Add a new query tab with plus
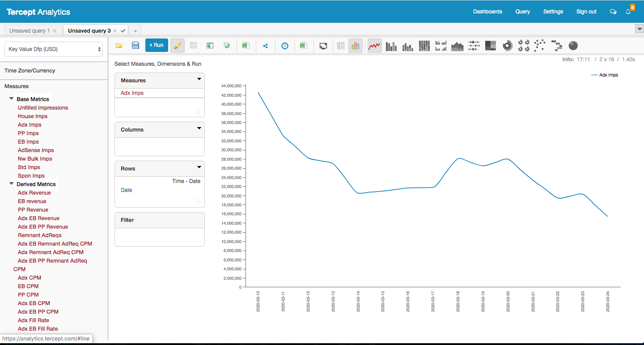The width and height of the screenshot is (644, 345). (x=135, y=31)
